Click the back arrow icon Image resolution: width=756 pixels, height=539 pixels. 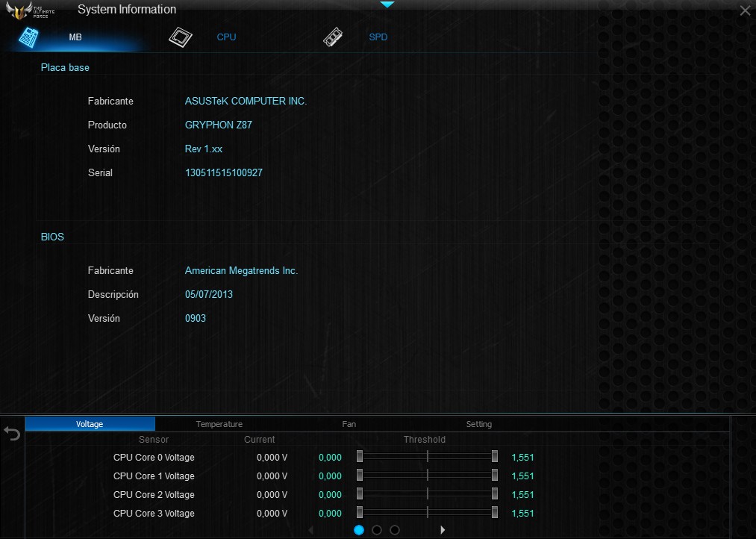pyautogui.click(x=12, y=434)
